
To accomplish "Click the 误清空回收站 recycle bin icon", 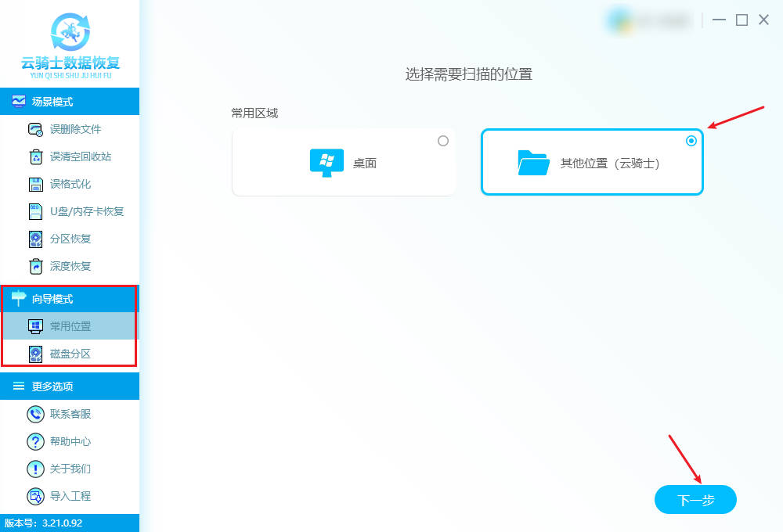I will point(36,156).
